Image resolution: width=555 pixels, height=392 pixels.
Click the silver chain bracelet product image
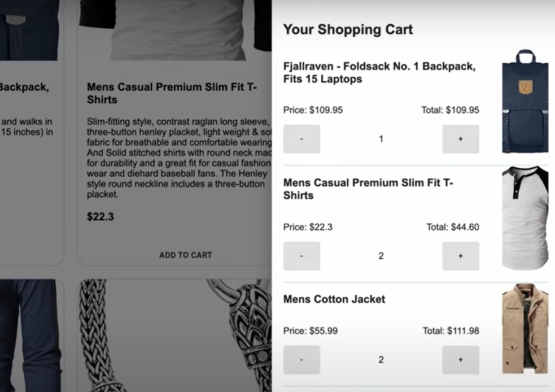(175, 336)
